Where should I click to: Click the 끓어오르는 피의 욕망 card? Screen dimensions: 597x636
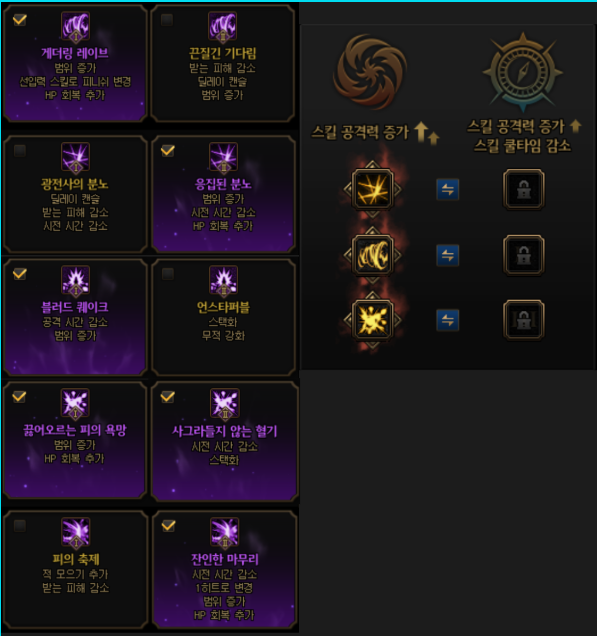75,440
